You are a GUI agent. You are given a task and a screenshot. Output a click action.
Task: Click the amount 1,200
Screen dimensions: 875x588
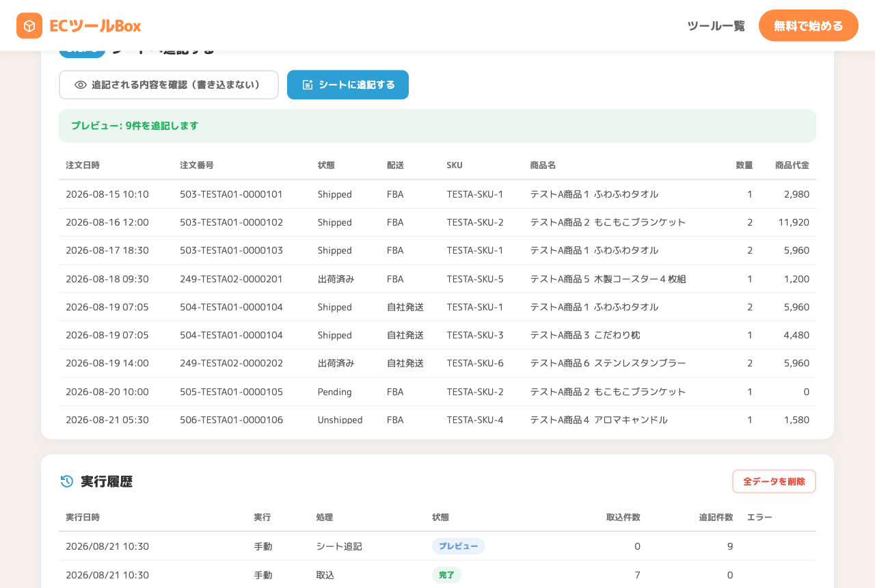tap(796, 279)
